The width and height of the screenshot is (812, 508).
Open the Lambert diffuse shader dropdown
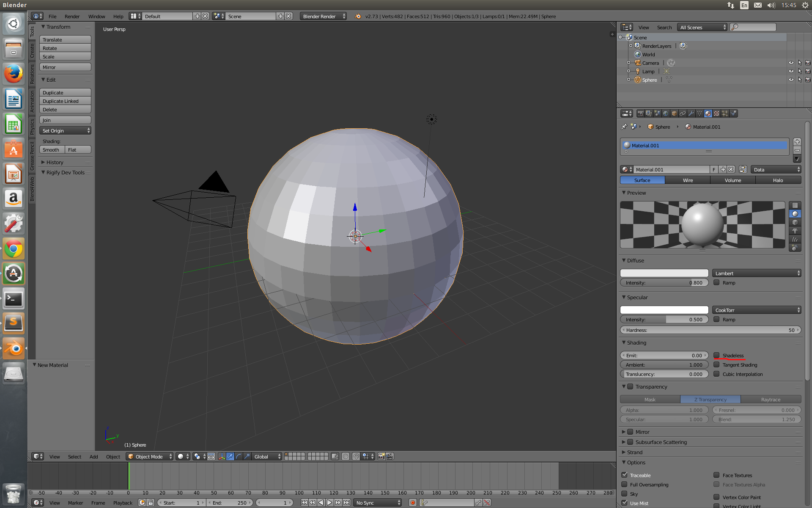(756, 273)
